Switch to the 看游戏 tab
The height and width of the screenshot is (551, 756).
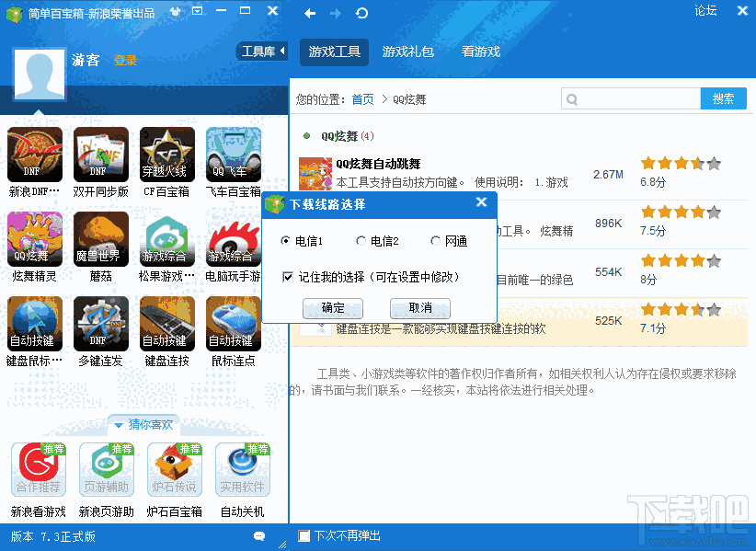pyautogui.click(x=482, y=52)
